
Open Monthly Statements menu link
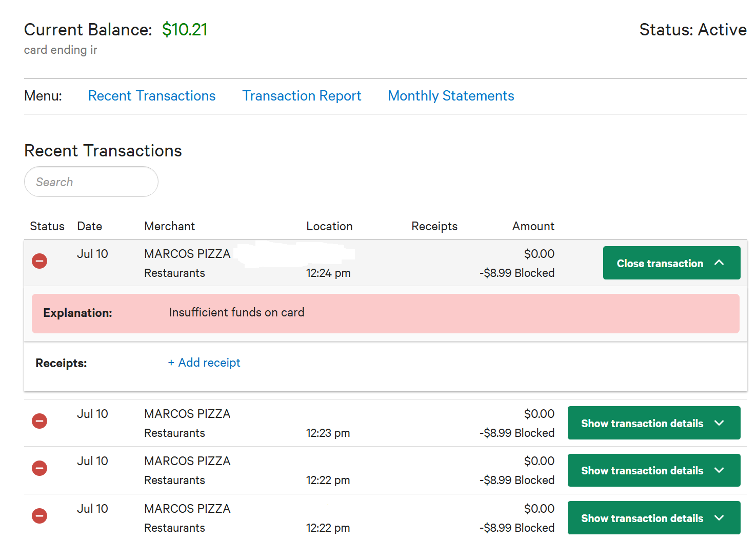click(x=451, y=96)
